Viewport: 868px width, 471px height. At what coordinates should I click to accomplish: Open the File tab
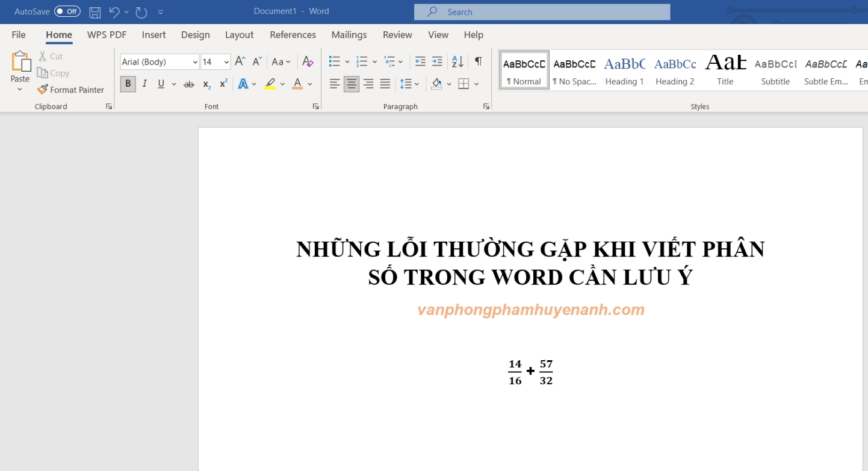[19, 35]
